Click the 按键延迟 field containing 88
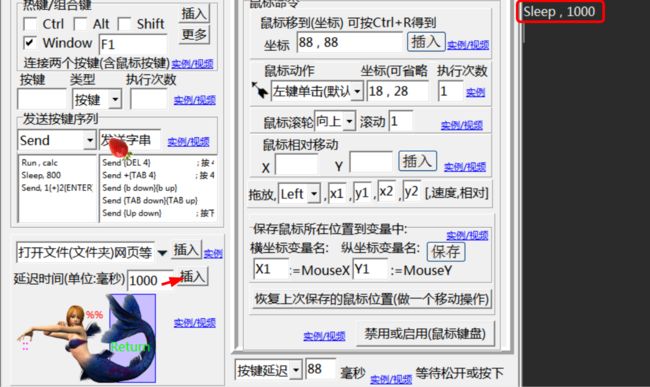This screenshot has width=650, height=387. tap(320, 369)
